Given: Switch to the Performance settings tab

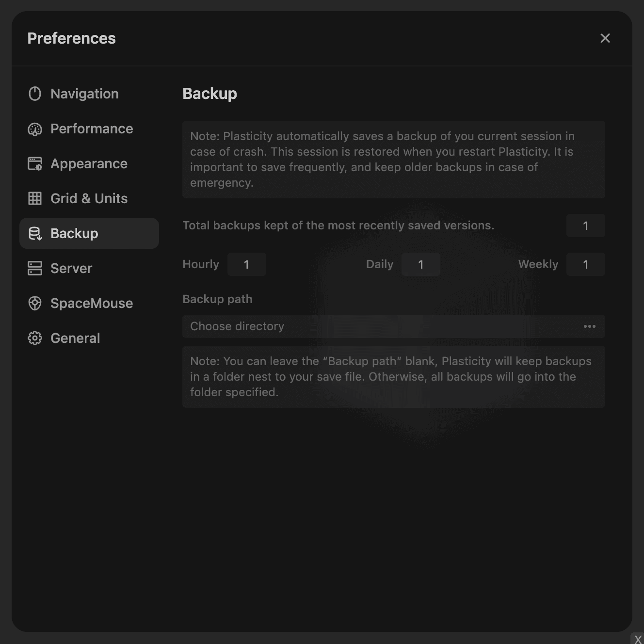Looking at the screenshot, I should coord(92,129).
